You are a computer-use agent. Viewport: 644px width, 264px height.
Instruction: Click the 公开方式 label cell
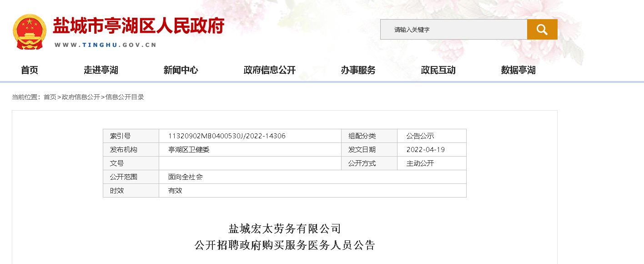369,163
